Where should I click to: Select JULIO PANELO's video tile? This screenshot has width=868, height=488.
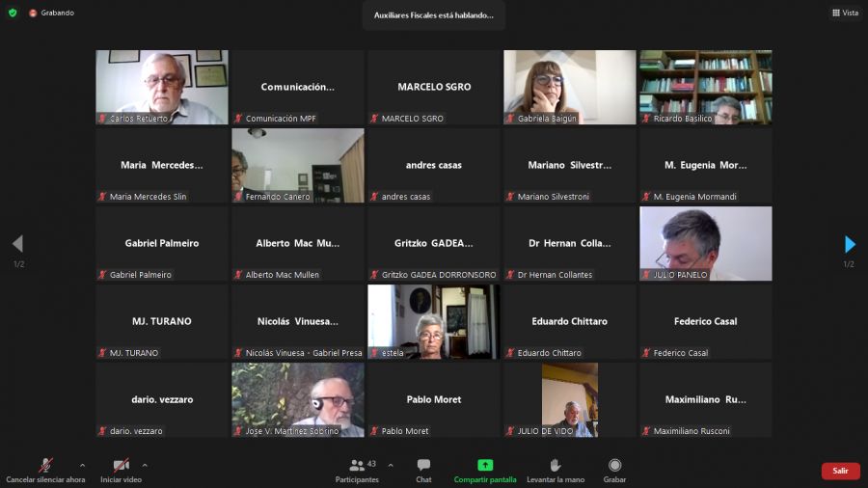[706, 243]
